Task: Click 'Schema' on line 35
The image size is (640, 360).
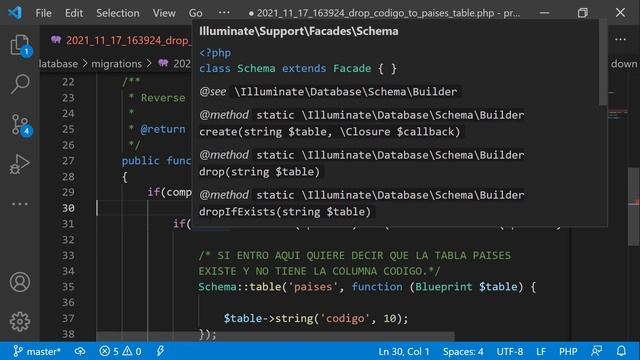Action: pyautogui.click(x=217, y=287)
